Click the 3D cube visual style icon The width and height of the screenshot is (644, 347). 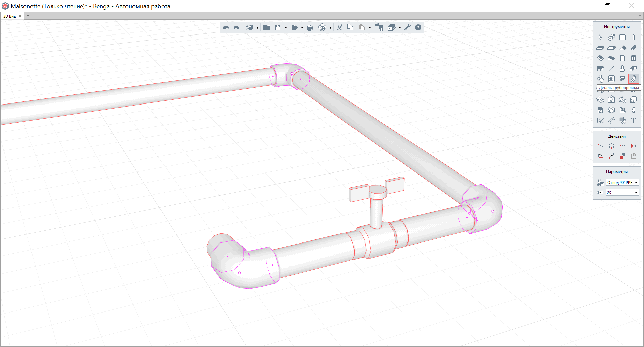(x=249, y=28)
